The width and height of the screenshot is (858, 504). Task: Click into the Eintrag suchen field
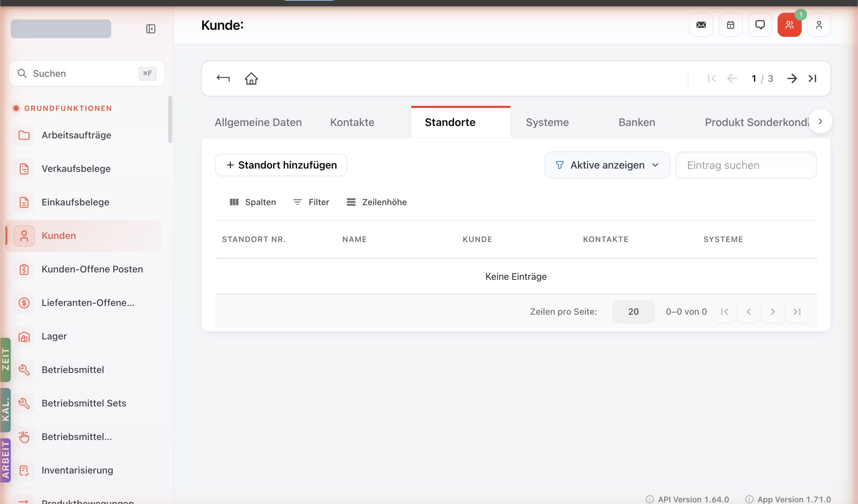pyautogui.click(x=746, y=165)
